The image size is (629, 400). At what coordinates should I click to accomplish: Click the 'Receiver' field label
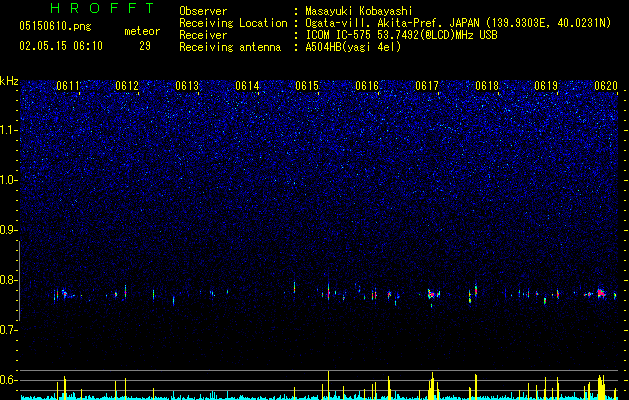tap(203, 35)
